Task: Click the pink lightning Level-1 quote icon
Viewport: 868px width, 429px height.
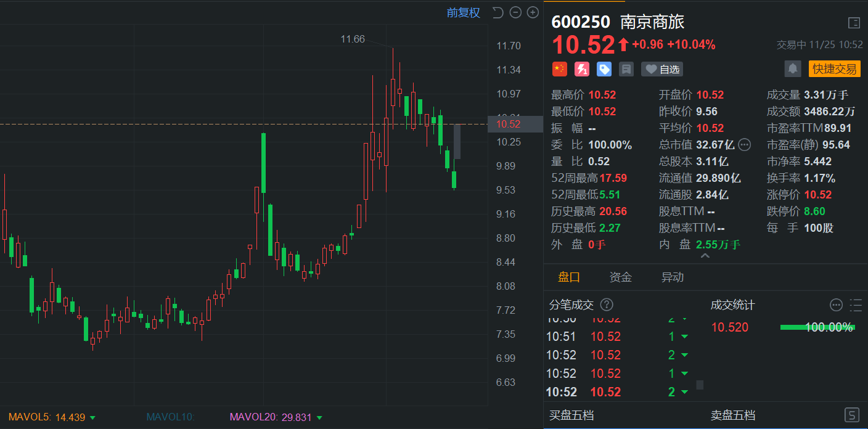Action: [x=582, y=69]
